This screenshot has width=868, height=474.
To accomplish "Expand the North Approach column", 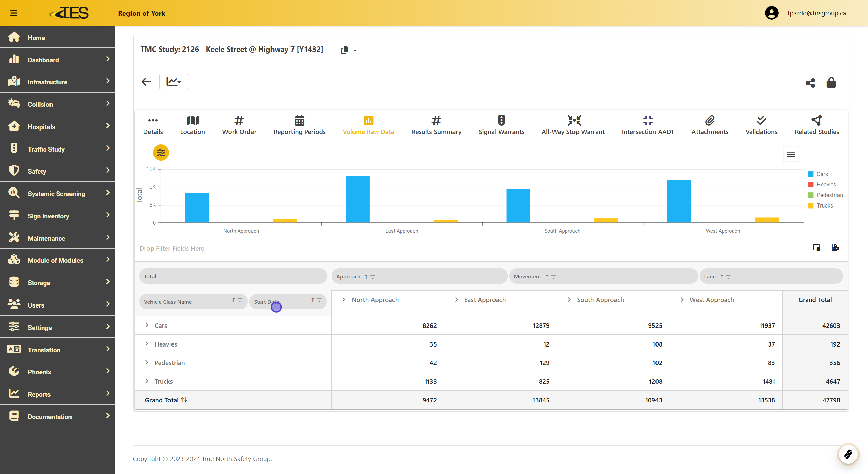I will click(344, 300).
